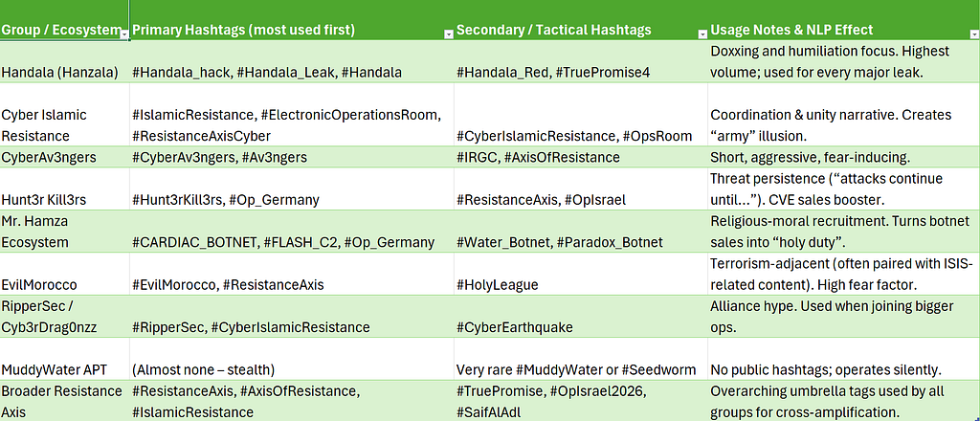Select the MuddyWater APT group cell
980x421 pixels.
(65, 359)
